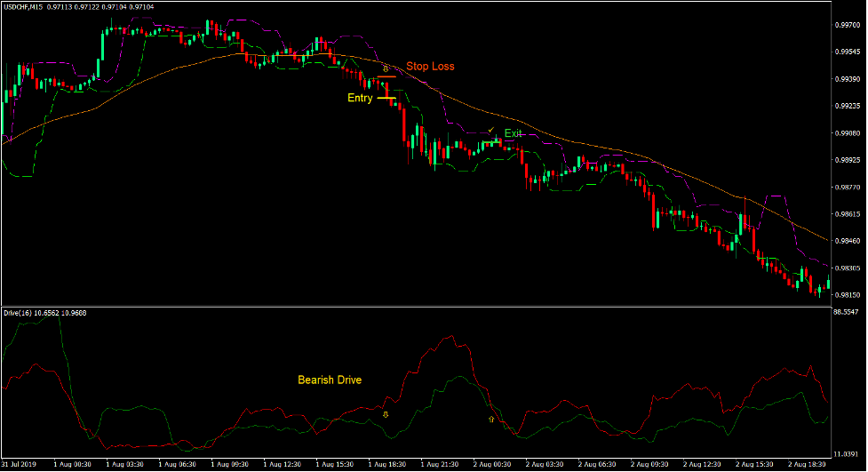The height and width of the screenshot is (472, 868).
Task: Click the up arrow in Drive indicator panel
Action: coord(491,417)
